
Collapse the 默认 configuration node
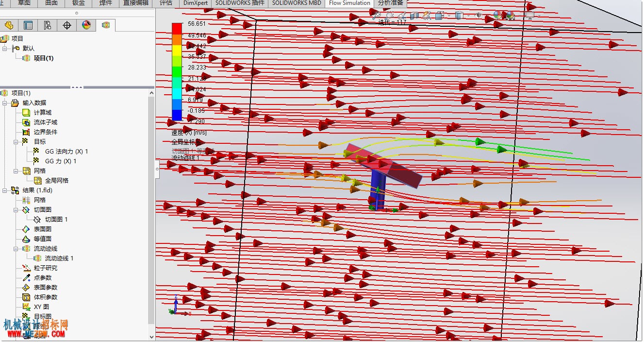coord(5,49)
